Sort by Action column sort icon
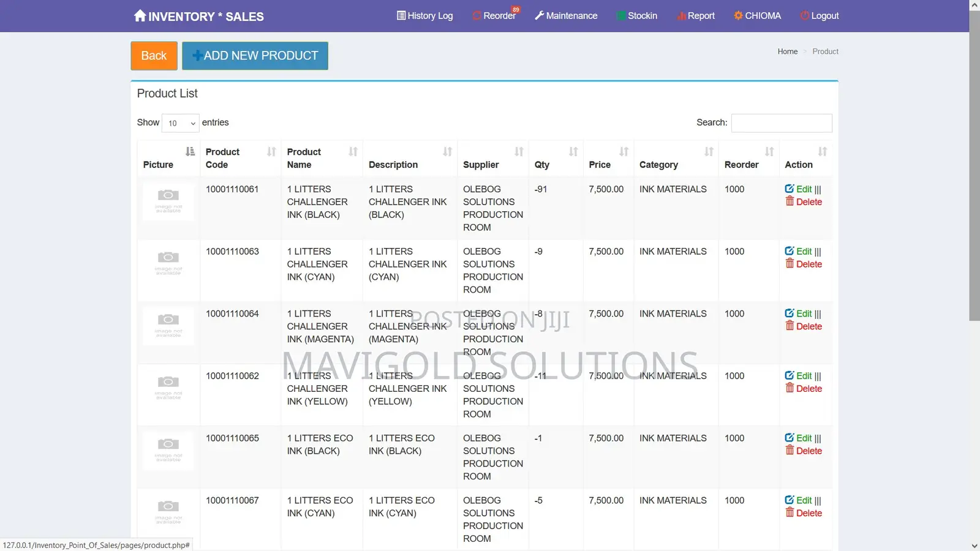Screen dimensions: 980x551 [x=823, y=151]
